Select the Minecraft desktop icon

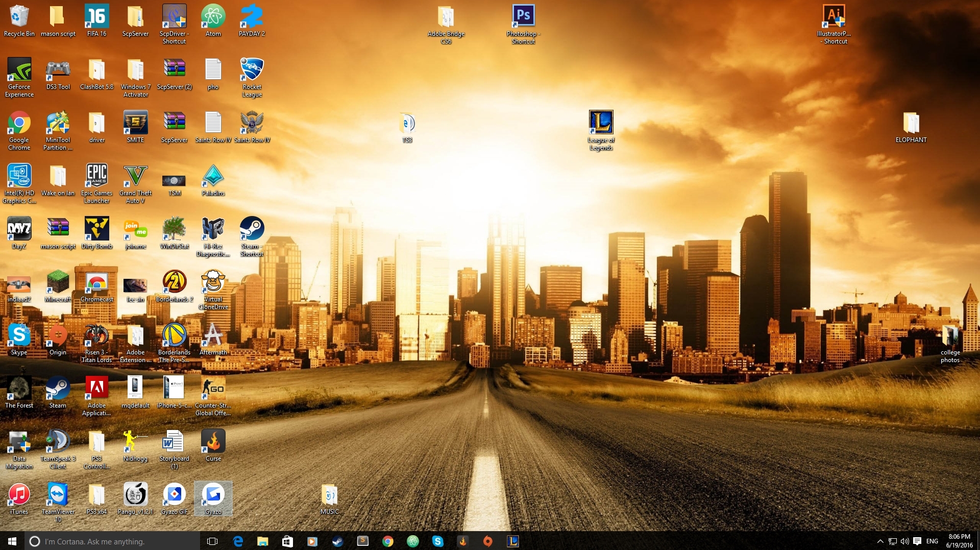(x=58, y=286)
